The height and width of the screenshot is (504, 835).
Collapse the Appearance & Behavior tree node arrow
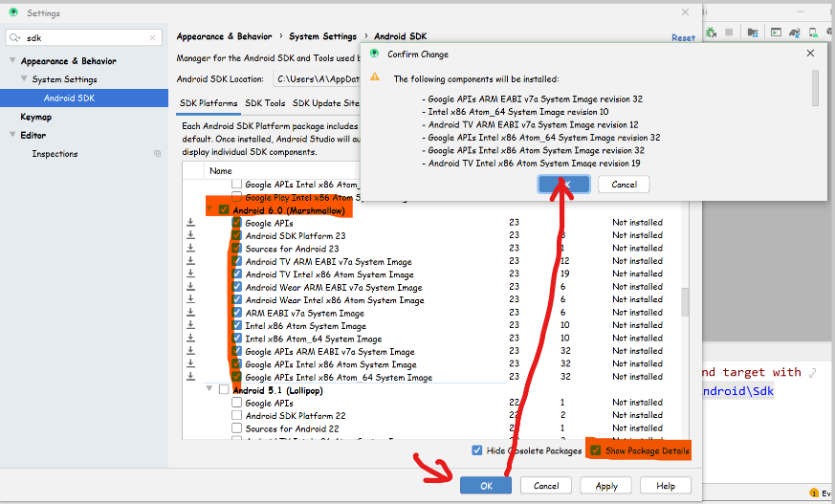[12, 60]
